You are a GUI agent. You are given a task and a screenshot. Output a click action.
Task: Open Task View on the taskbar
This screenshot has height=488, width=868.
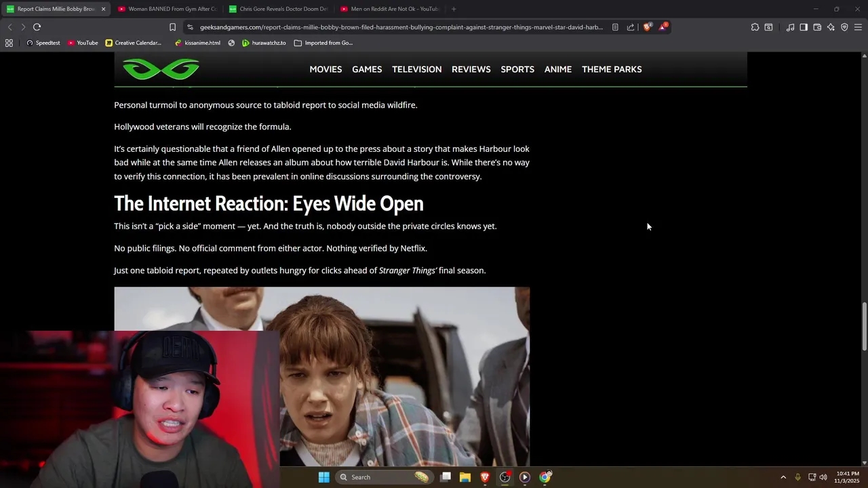pos(446,477)
